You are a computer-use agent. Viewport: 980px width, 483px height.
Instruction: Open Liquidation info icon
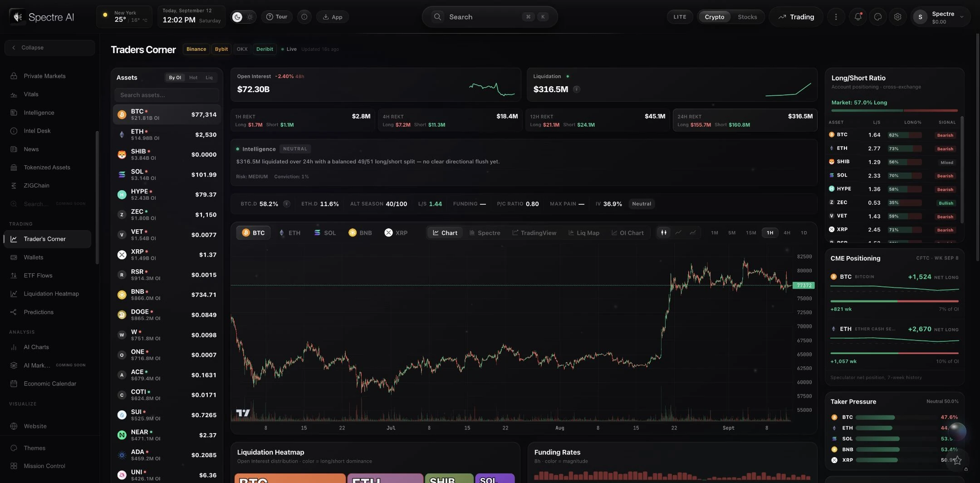(x=576, y=89)
